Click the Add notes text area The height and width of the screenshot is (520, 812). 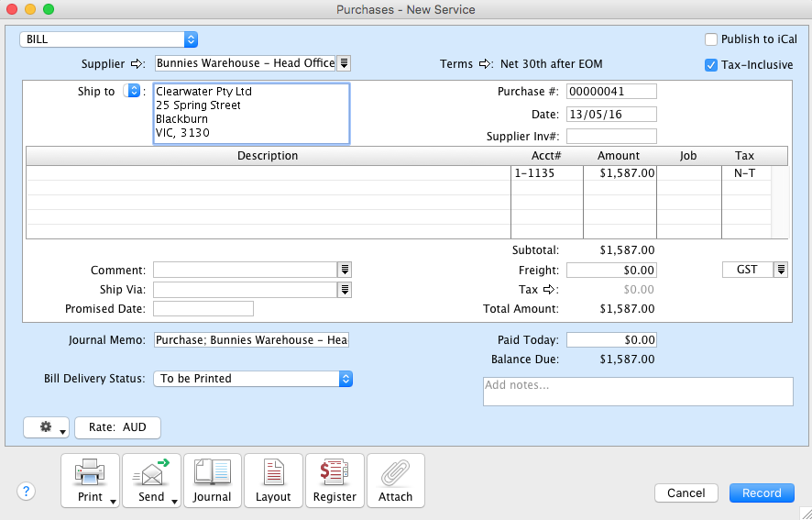click(x=638, y=392)
